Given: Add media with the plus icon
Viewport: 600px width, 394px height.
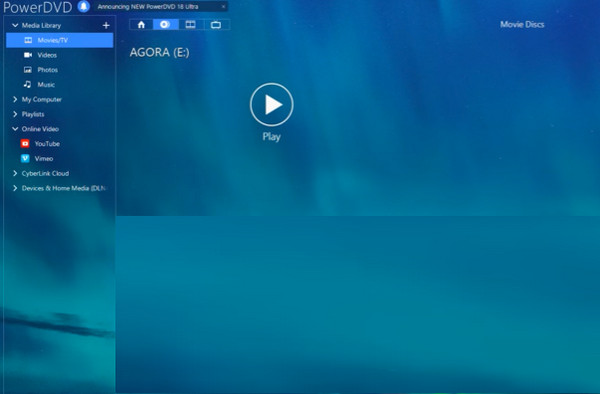Looking at the screenshot, I should 106,25.
